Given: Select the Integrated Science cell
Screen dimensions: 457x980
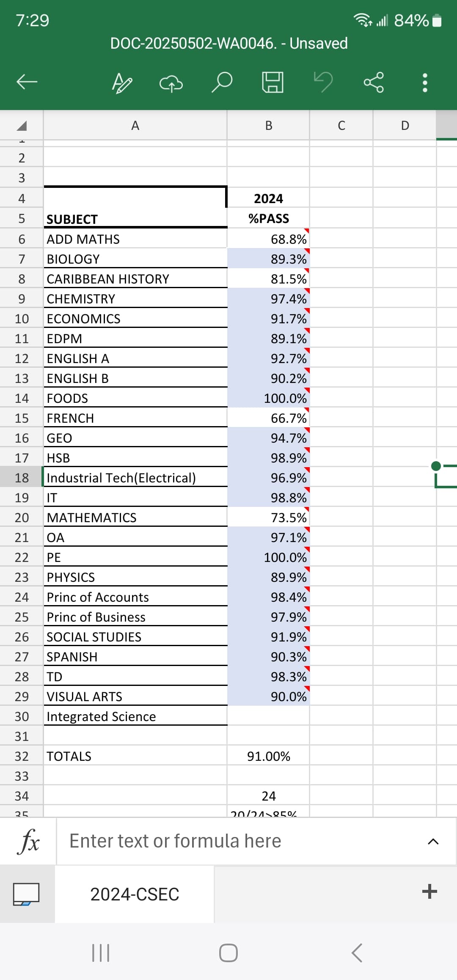Looking at the screenshot, I should [x=135, y=716].
